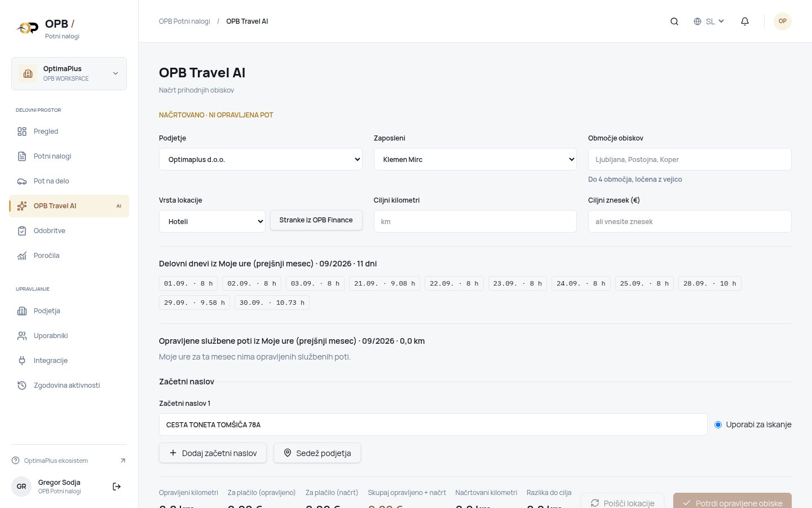Click the OPB logo icon
Image resolution: width=812 pixels, height=508 pixels.
[27, 27]
